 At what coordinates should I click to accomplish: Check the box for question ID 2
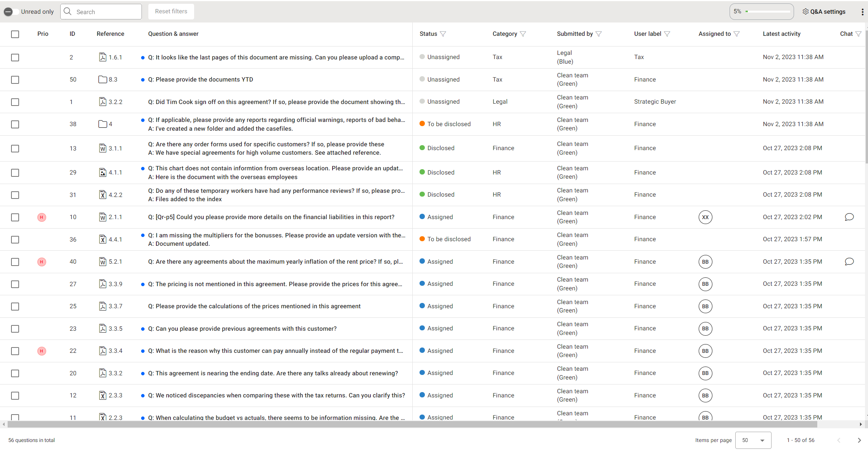[15, 58]
